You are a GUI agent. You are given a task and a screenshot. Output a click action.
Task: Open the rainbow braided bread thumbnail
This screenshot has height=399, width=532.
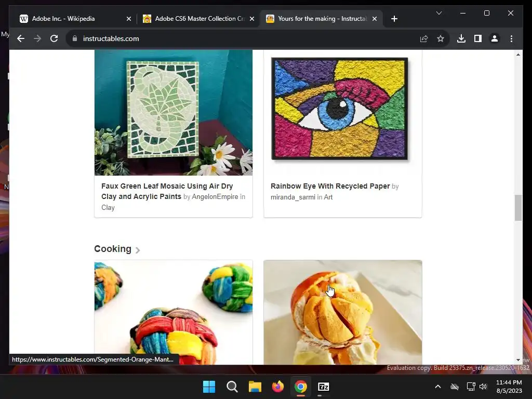(174, 312)
